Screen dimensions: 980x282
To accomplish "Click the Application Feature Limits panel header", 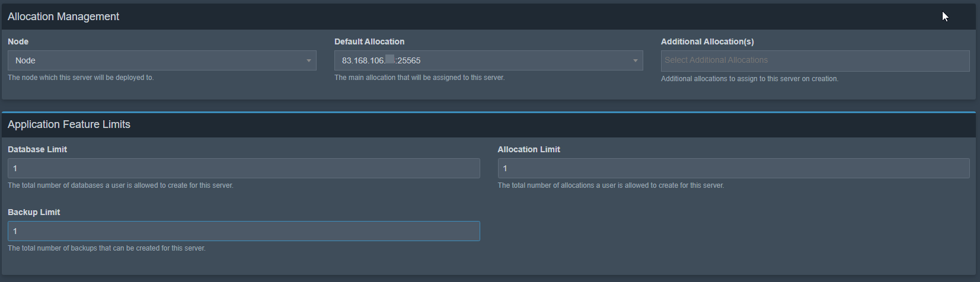I will pyautogui.click(x=69, y=124).
